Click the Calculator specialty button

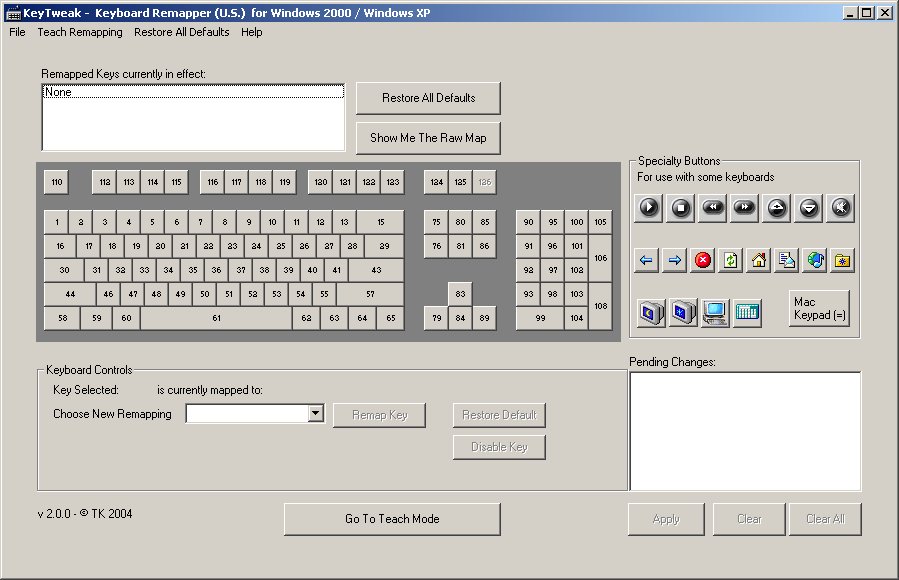click(747, 312)
